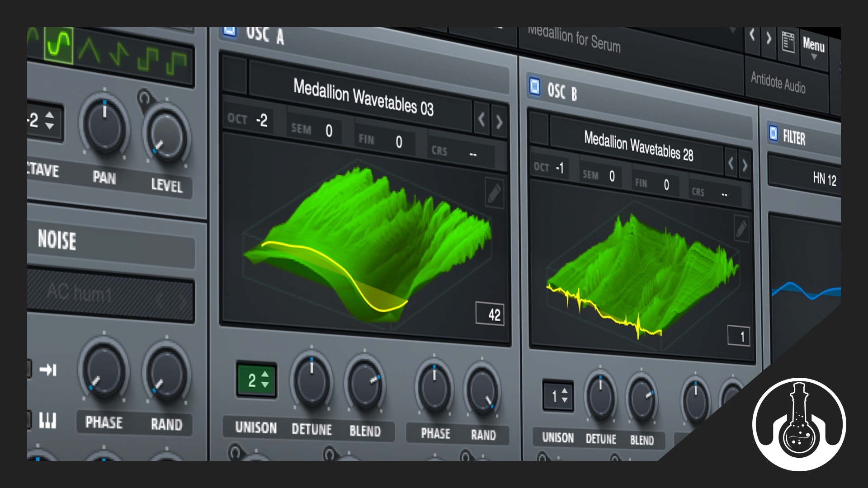Select the square wave shape icon

(148, 60)
